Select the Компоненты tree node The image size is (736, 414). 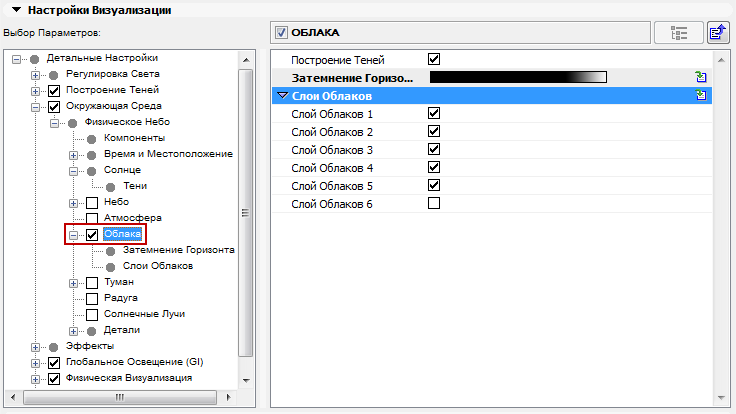point(134,137)
